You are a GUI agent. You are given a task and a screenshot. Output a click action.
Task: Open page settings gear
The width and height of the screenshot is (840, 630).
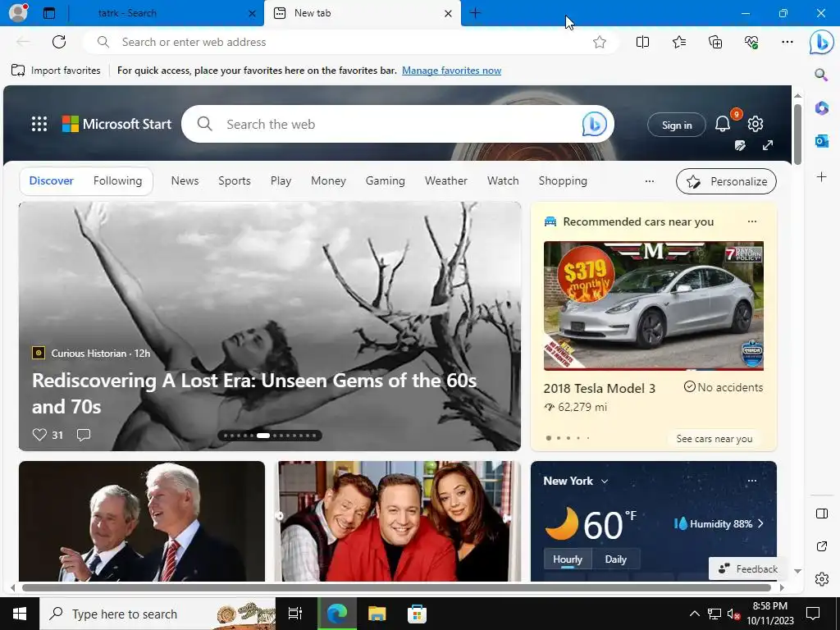(x=756, y=124)
